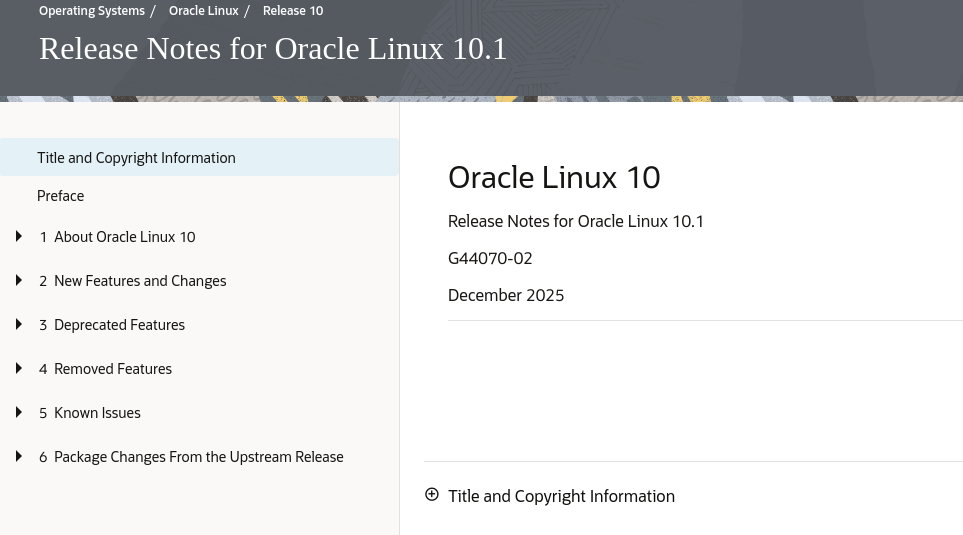Open the Operating Systems breadcrumb link
The image size is (963, 535).
click(92, 11)
